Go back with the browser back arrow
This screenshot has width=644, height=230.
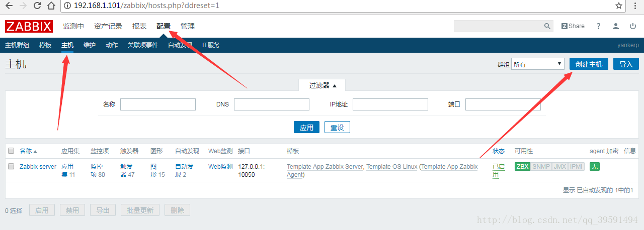pyautogui.click(x=9, y=6)
